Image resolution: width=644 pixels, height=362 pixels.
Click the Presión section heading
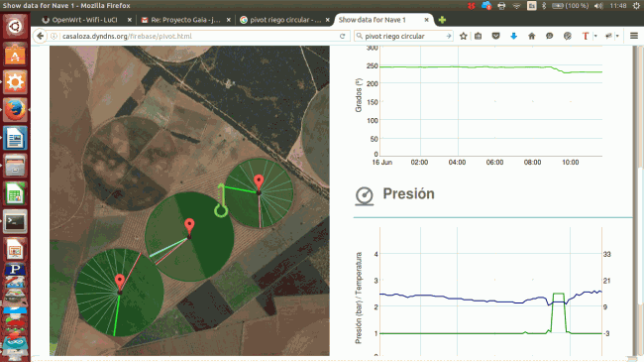pos(408,193)
